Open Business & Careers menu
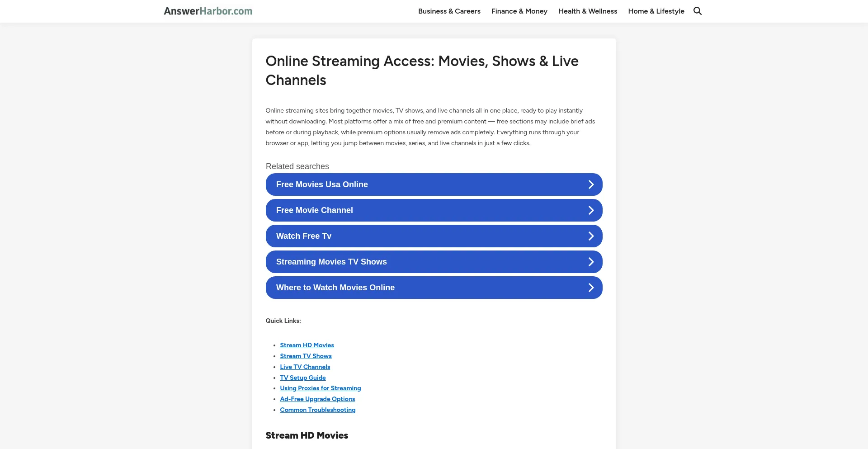Image resolution: width=868 pixels, height=449 pixels. pyautogui.click(x=449, y=11)
